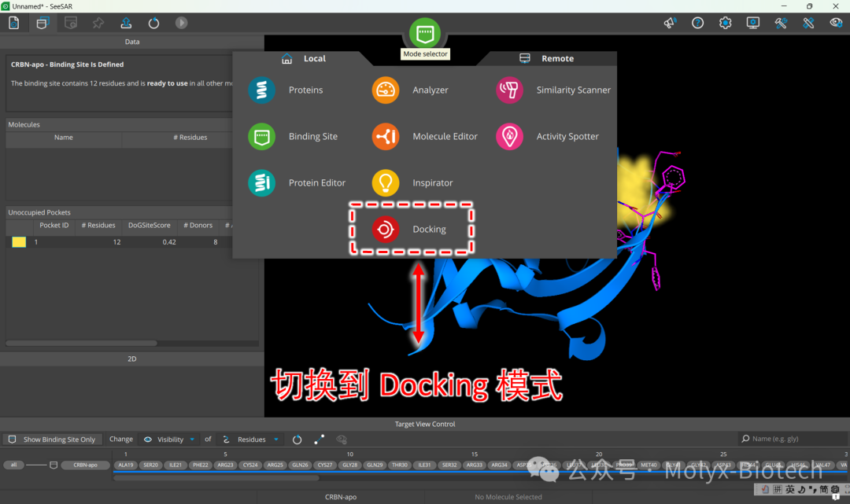
Task: Open the Visibility dropdown
Action: pyautogui.click(x=169, y=439)
